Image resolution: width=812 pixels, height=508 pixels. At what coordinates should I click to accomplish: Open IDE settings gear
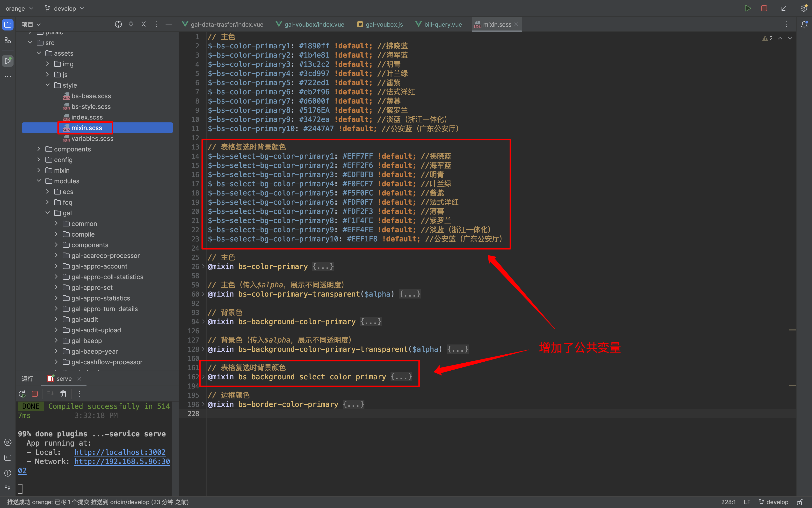tap(804, 8)
